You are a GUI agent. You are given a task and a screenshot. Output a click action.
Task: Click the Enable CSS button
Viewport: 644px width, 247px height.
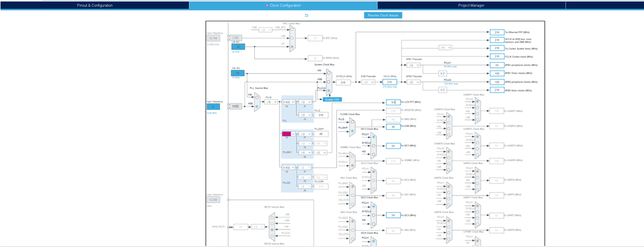coord(332,100)
